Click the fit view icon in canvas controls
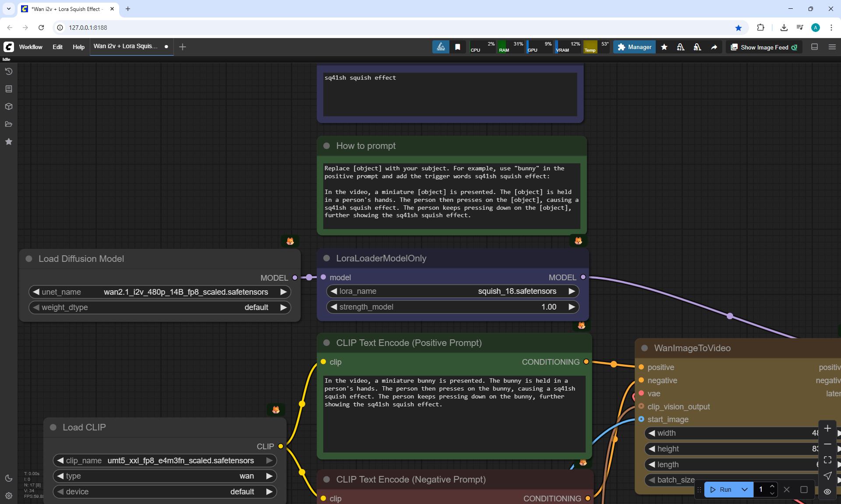 coord(827,460)
